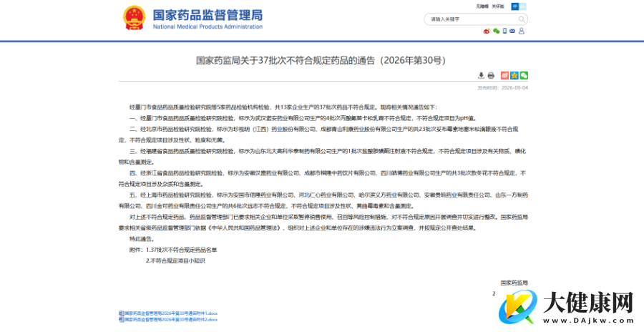Click paragraph beginning 五、经上海市药品检验研究院检验
The width and height of the screenshot is (644, 332).
coord(323,200)
